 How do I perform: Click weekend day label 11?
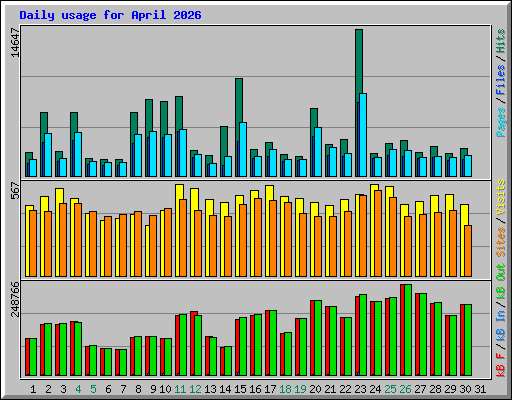[180, 389]
